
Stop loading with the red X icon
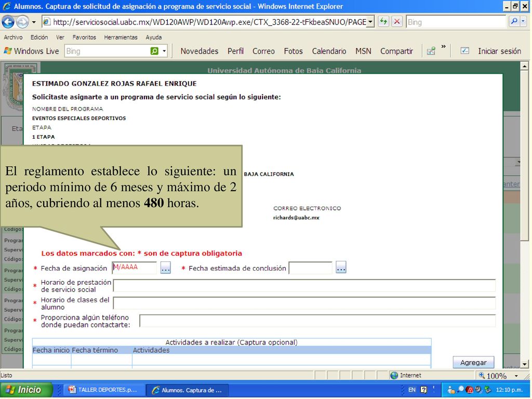[x=396, y=22]
